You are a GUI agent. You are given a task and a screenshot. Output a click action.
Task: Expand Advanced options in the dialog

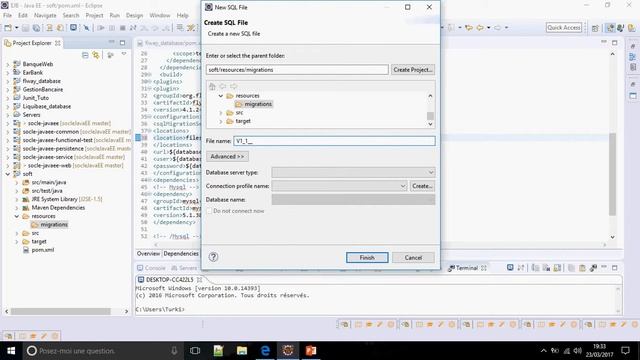coord(227,156)
